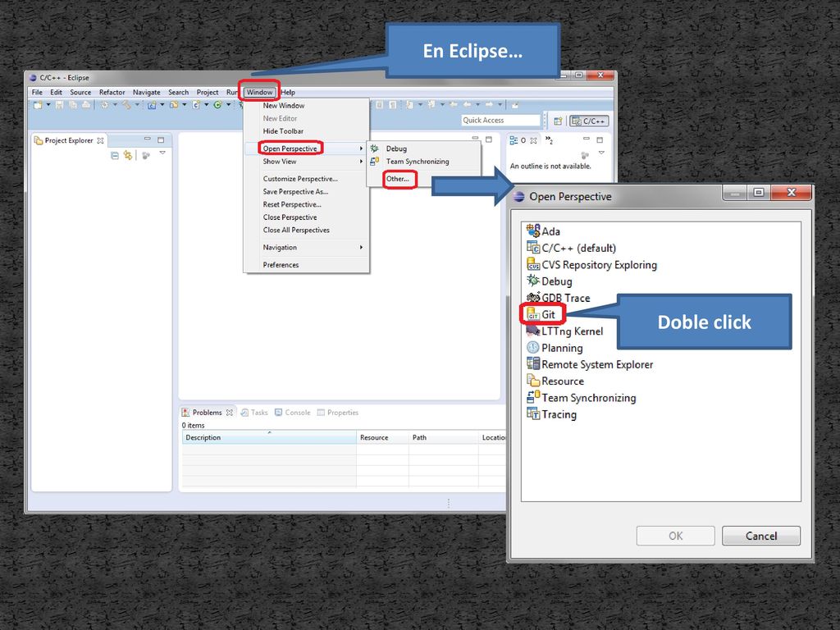Click the New C++ Class green icon
The height and width of the screenshot is (630, 840).
[x=217, y=105]
